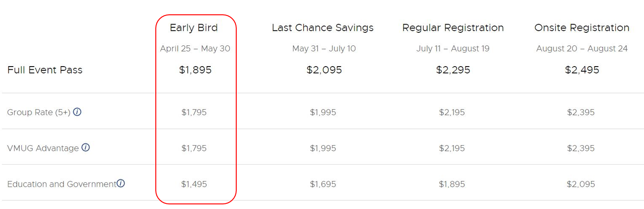644x209 pixels.
Task: Click the info icon after Education and Government
Action: click(x=121, y=183)
